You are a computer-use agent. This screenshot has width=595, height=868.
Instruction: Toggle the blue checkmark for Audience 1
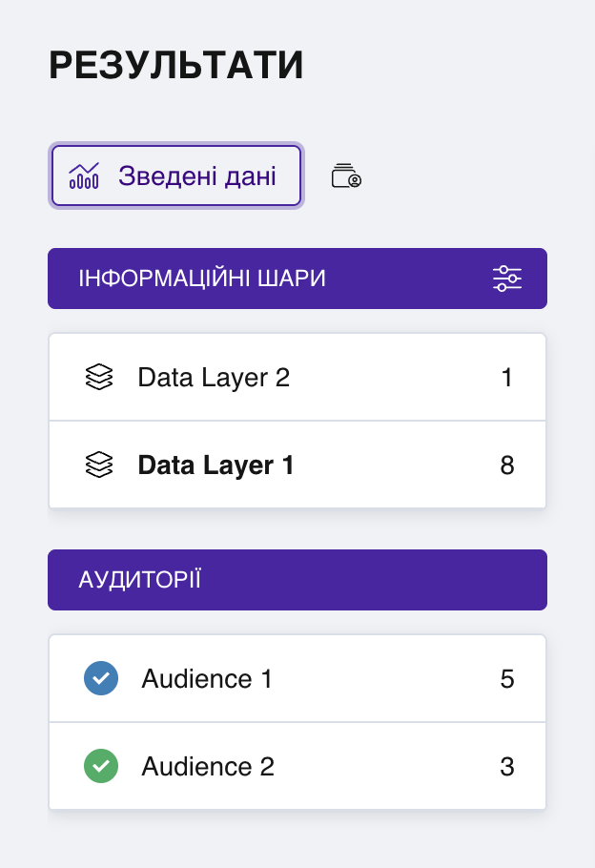coord(101,678)
